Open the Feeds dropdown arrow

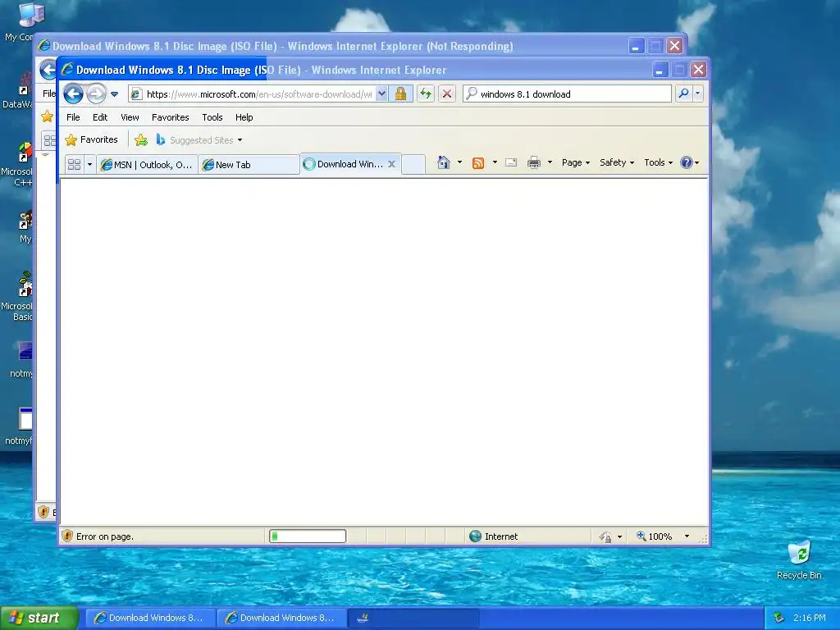pyautogui.click(x=495, y=162)
